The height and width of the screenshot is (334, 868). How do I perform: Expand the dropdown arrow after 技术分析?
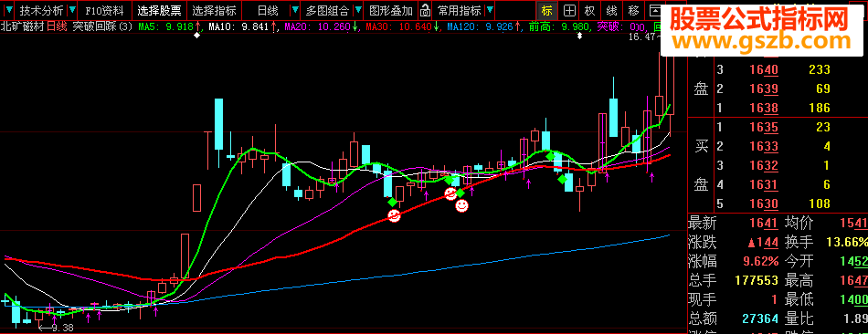click(x=71, y=10)
